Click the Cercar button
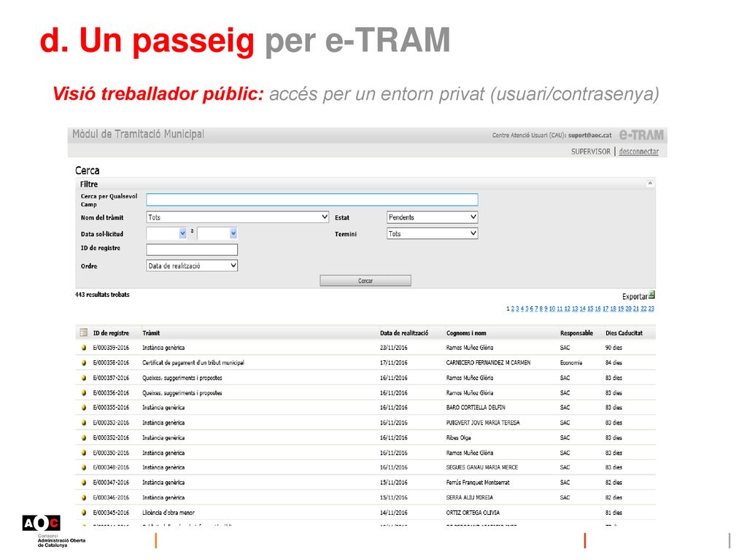Viewport: 747px width, 560px height. click(365, 281)
